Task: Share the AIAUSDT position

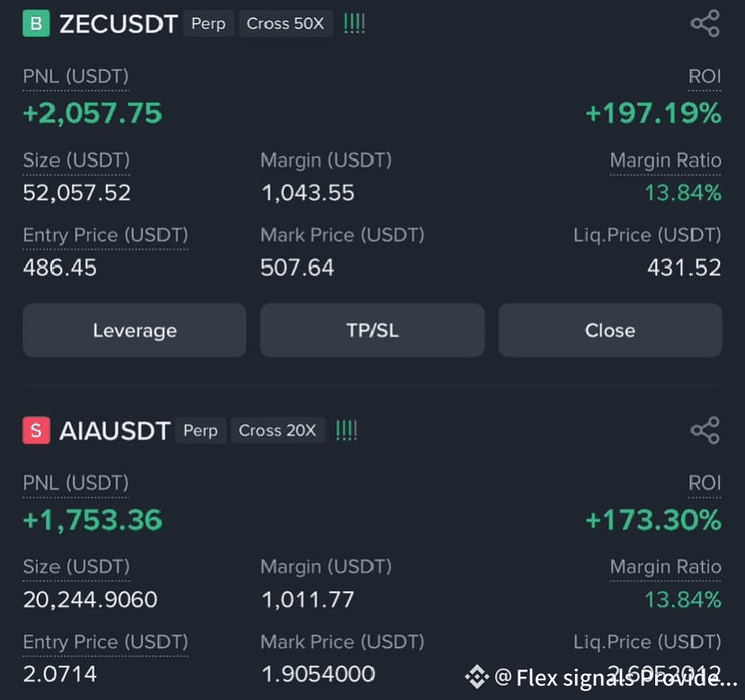Action: click(705, 430)
